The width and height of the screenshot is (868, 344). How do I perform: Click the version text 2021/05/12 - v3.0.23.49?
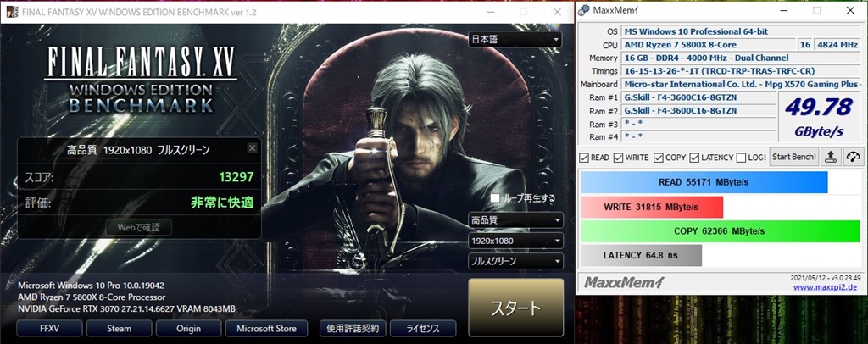tap(824, 278)
